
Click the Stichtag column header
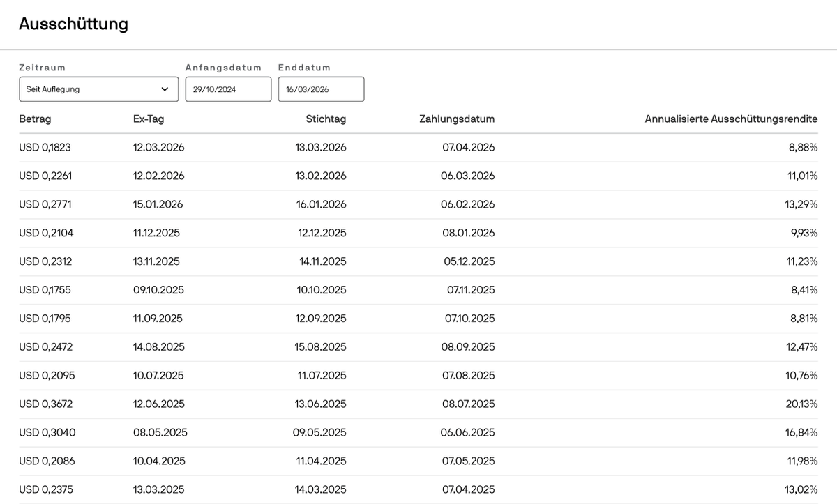pyautogui.click(x=326, y=119)
